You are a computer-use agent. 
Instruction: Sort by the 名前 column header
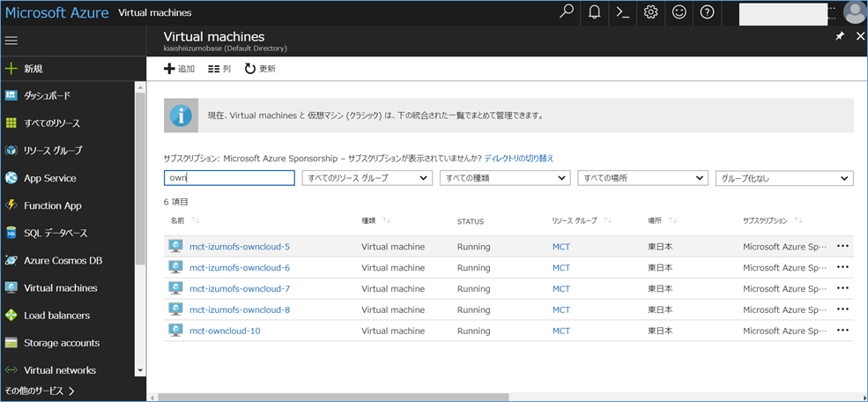(178, 220)
